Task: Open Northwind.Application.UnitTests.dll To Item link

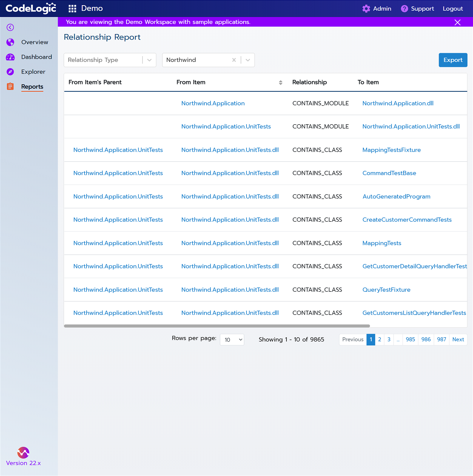Action: coord(411,126)
